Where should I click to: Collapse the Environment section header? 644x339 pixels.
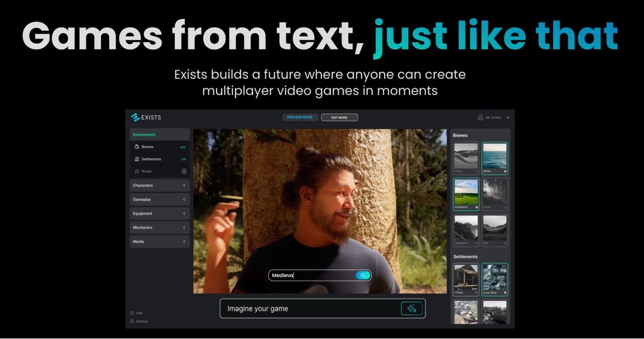(x=160, y=135)
